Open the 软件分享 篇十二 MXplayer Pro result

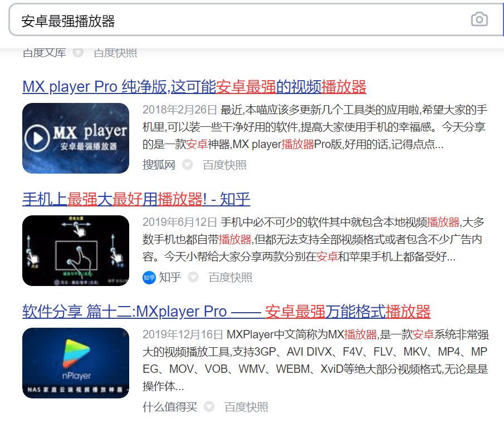coord(226,311)
